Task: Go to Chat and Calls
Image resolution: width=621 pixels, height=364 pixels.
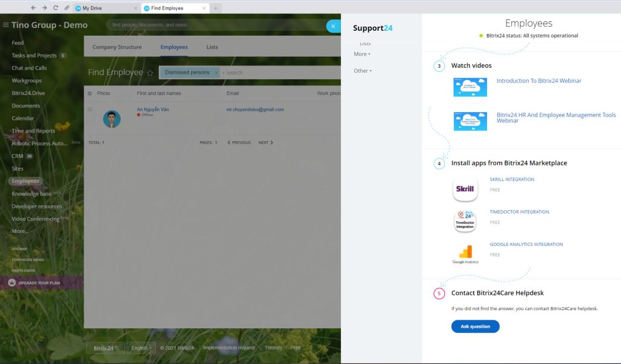Action: (29, 68)
